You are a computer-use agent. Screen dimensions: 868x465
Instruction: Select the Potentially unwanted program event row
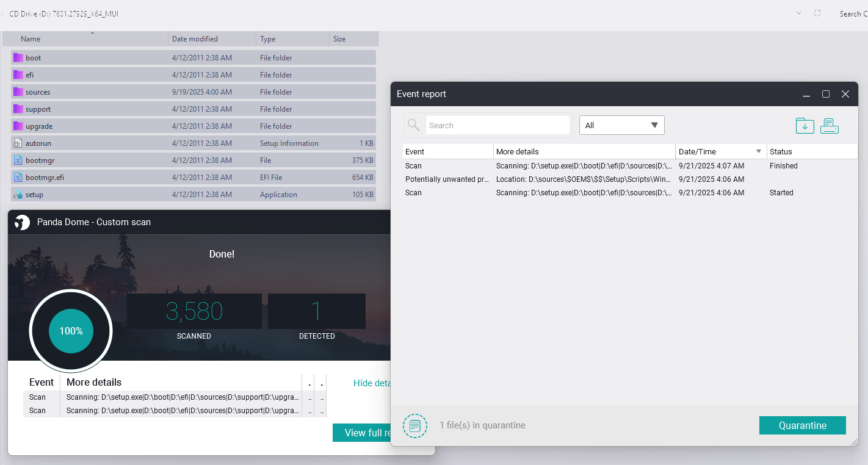coord(630,179)
